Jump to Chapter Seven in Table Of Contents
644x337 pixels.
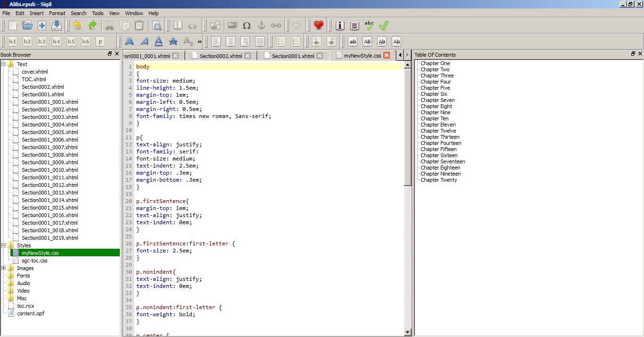click(x=438, y=100)
